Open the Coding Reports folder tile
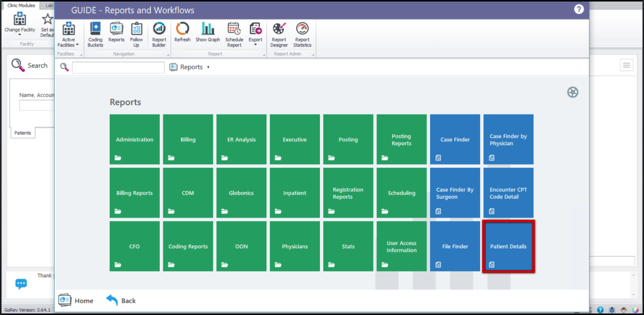The width and height of the screenshot is (644, 315). 188,246
